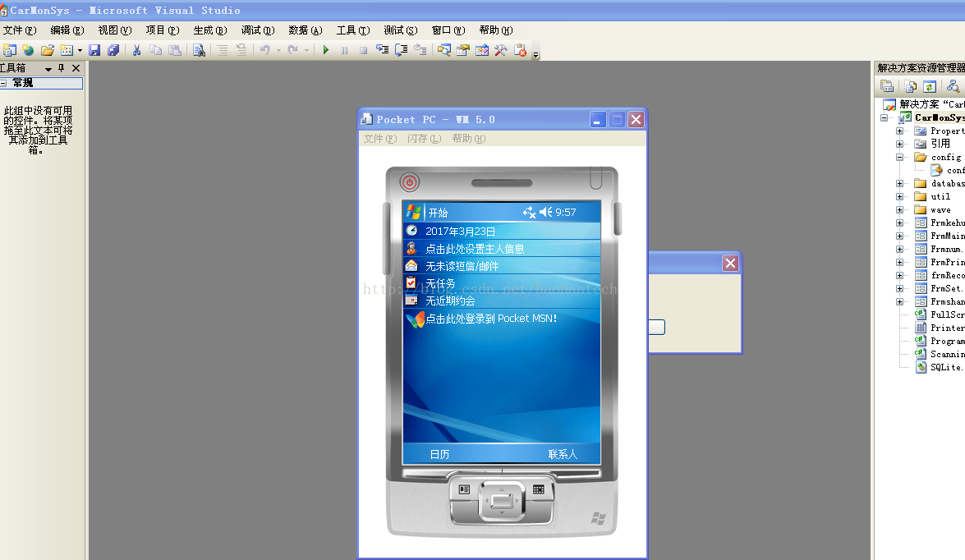Click the Break All pause icon
This screenshot has width=965, height=560.
(x=345, y=50)
